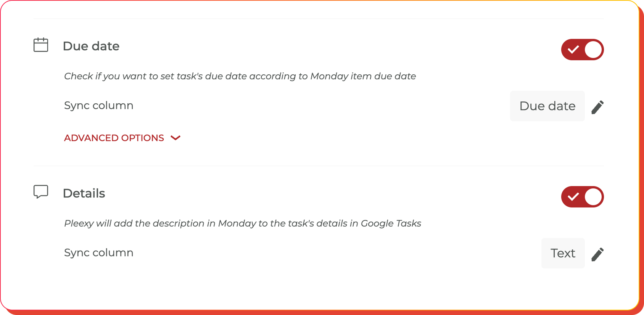Click the ADVANCED OPTIONS link

pyautogui.click(x=114, y=138)
